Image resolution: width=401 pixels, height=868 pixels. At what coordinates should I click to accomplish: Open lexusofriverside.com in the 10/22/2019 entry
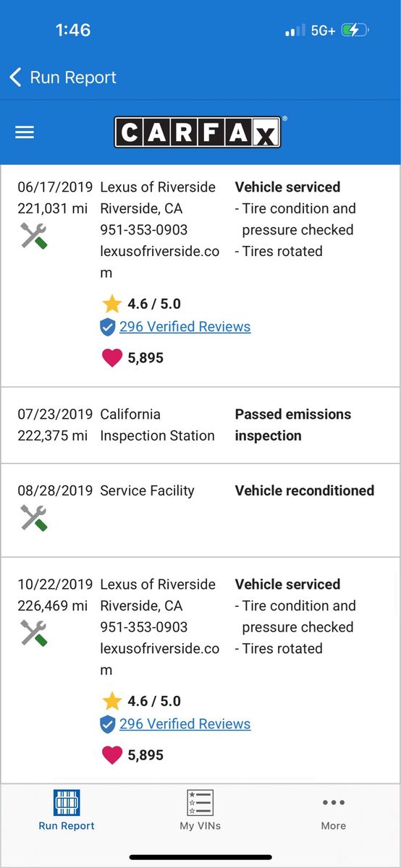click(160, 659)
